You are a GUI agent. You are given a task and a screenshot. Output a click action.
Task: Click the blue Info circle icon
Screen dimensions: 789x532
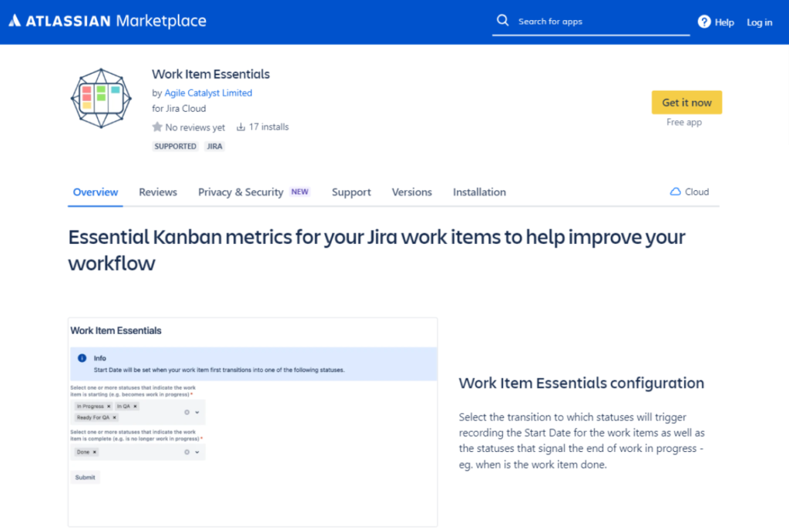tap(82, 358)
